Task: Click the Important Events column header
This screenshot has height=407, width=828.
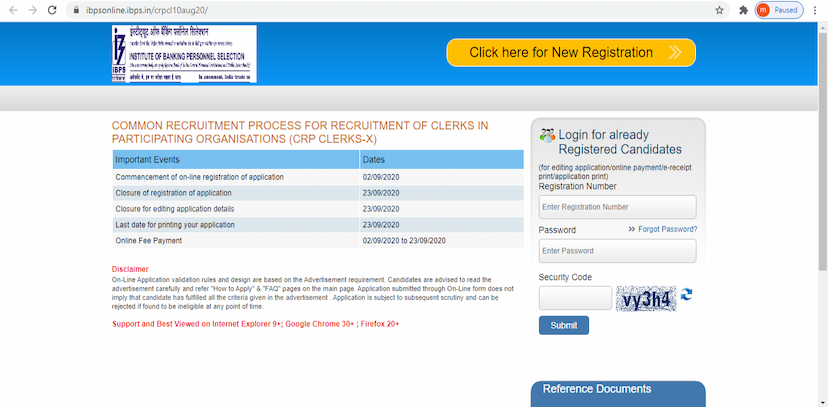Action: point(236,159)
